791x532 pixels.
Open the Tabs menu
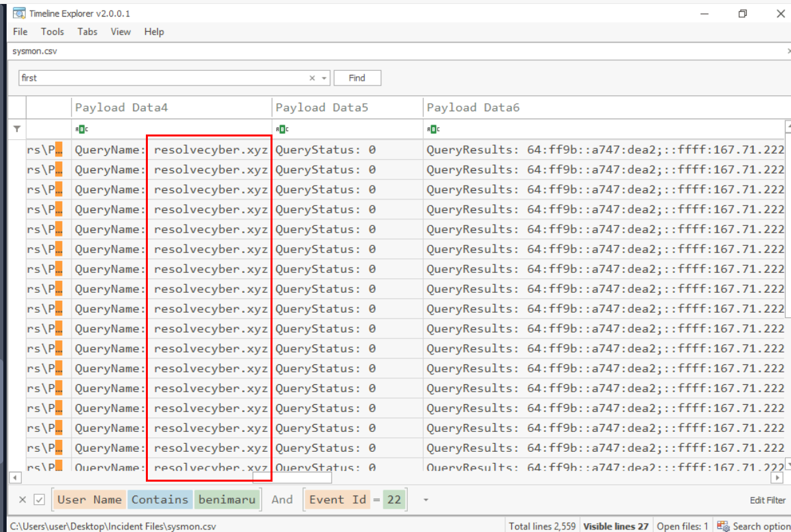(88, 32)
